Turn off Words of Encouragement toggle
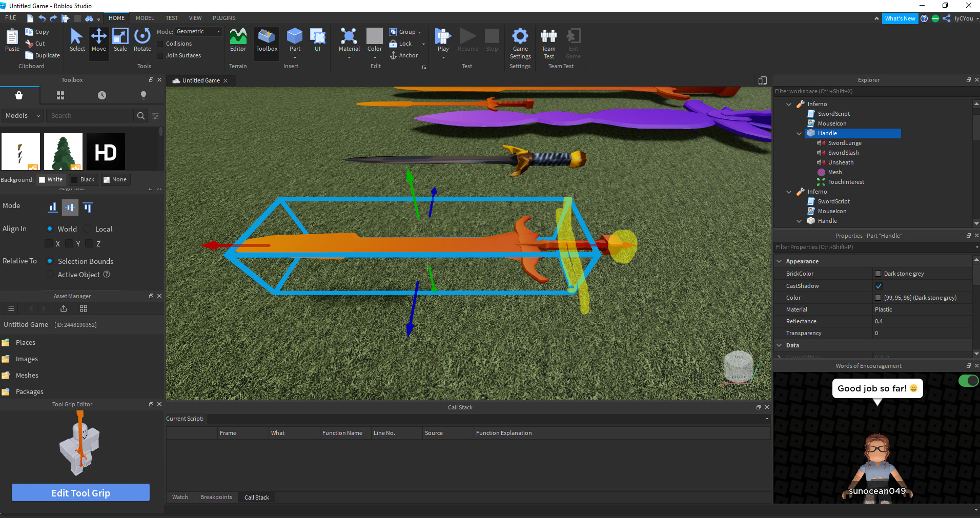980x518 pixels. [968, 381]
